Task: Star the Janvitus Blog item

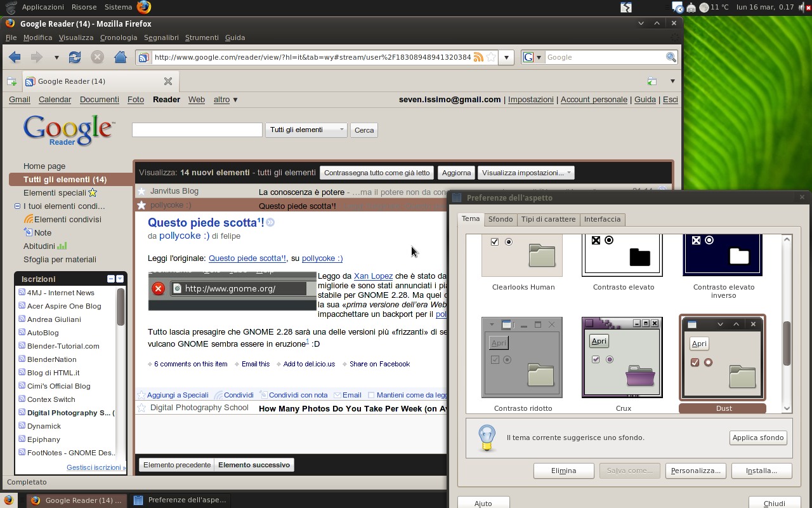Action: click(x=141, y=191)
